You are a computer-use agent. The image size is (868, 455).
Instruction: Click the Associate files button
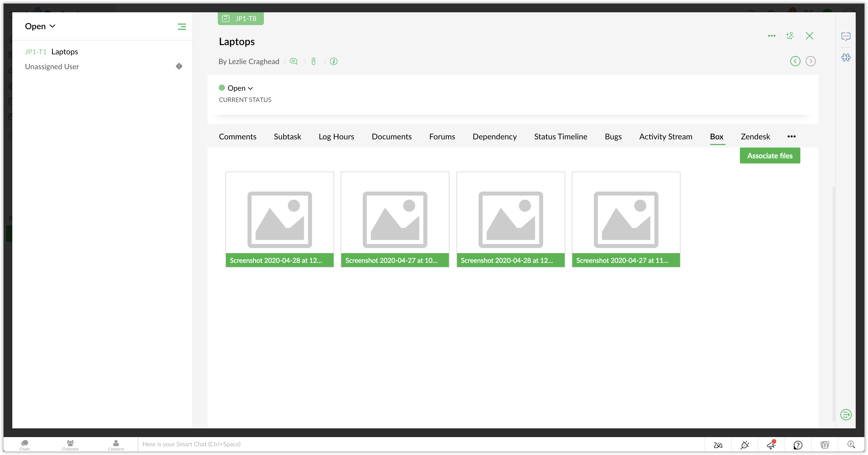click(770, 156)
